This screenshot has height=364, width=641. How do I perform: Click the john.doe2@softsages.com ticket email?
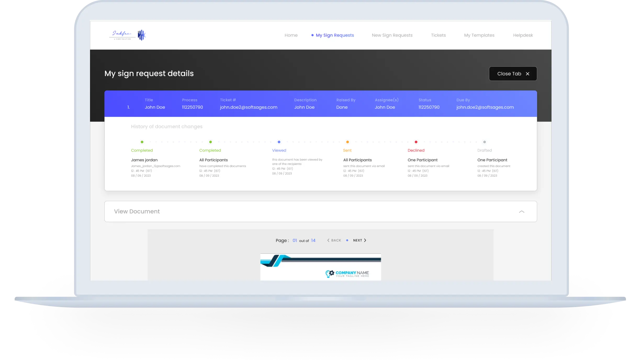coord(248,107)
